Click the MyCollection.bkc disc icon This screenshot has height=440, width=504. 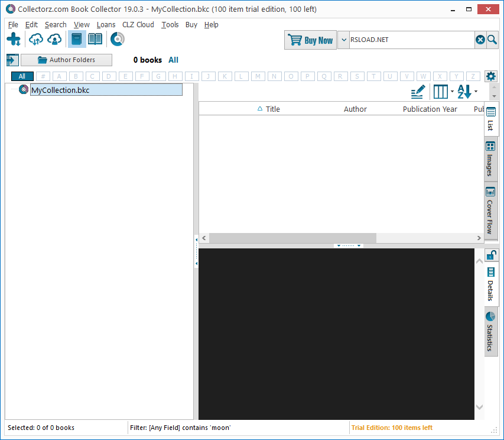coord(24,89)
